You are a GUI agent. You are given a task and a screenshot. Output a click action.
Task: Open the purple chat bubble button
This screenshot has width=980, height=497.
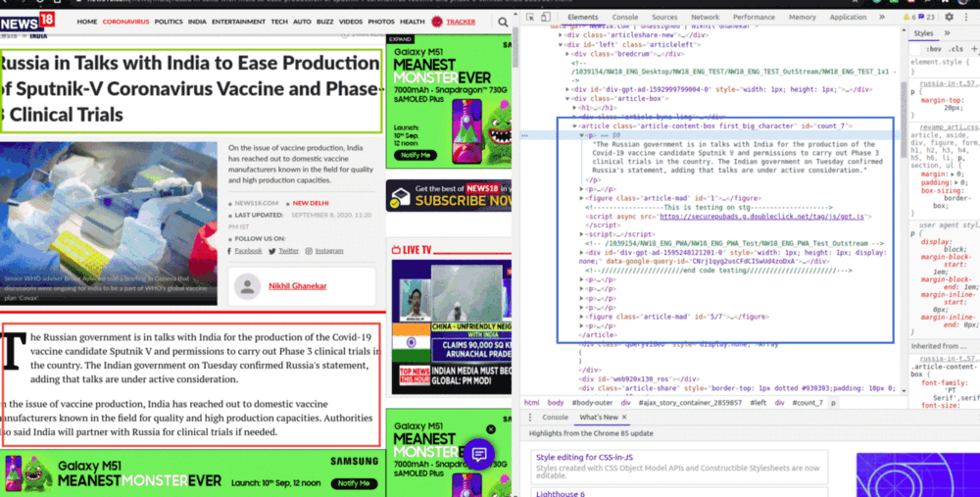pyautogui.click(x=479, y=454)
